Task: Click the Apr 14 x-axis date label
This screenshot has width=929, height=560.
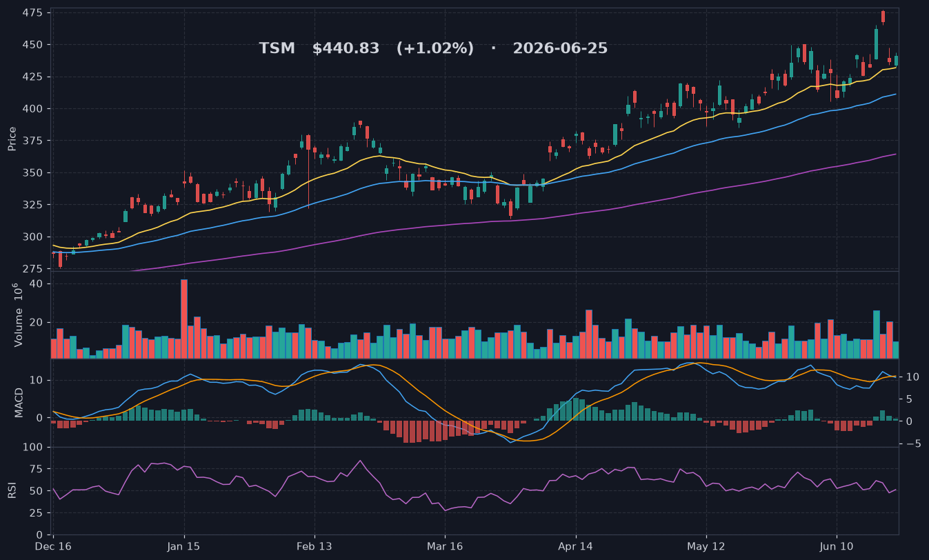Action: pyautogui.click(x=575, y=546)
